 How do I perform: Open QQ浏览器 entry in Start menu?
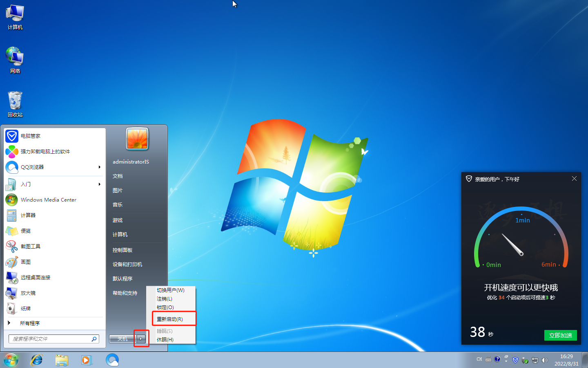(55, 167)
